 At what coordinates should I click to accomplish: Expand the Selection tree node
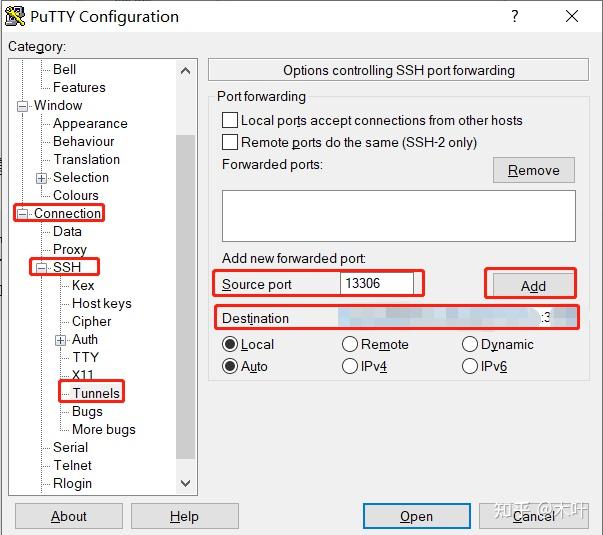click(x=42, y=178)
